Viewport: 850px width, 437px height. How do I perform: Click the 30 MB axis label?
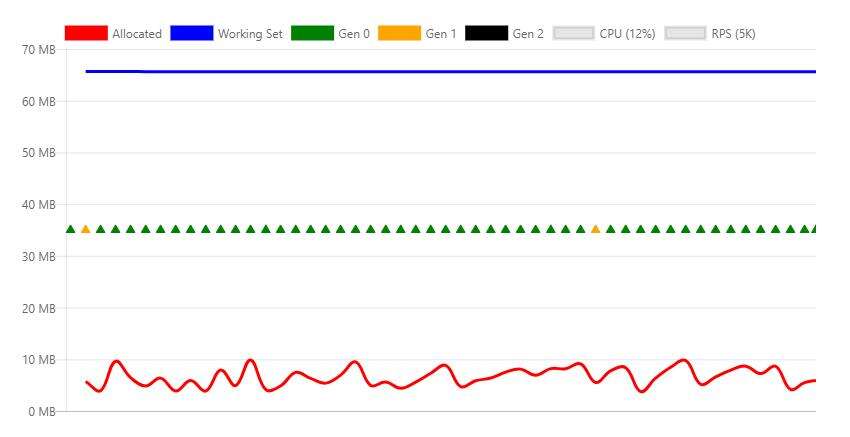[x=38, y=256]
